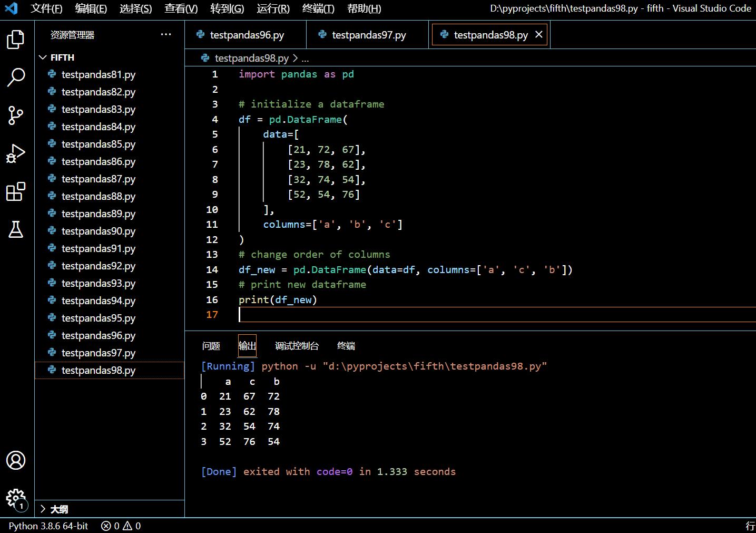756x533 pixels.
Task: Click Python file icon of testpandas81.py
Action: pos(52,74)
